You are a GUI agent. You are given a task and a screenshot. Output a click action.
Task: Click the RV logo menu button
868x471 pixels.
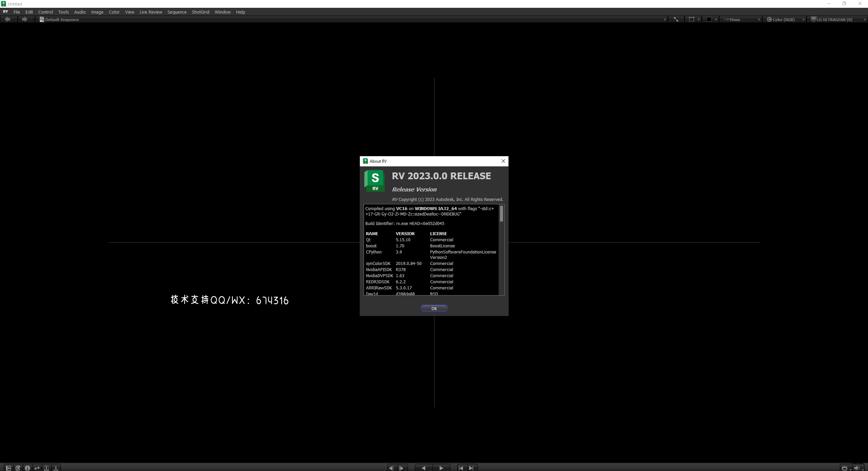click(5, 12)
